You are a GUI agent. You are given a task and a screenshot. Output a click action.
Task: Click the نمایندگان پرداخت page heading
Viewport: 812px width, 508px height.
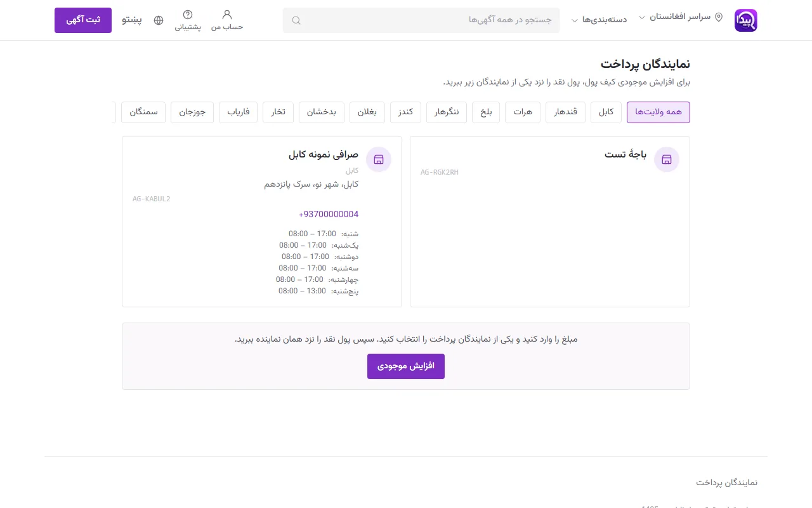645,64
